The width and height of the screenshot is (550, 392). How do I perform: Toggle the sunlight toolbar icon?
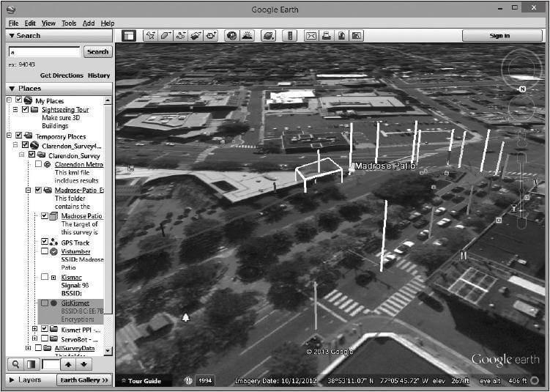tap(246, 35)
